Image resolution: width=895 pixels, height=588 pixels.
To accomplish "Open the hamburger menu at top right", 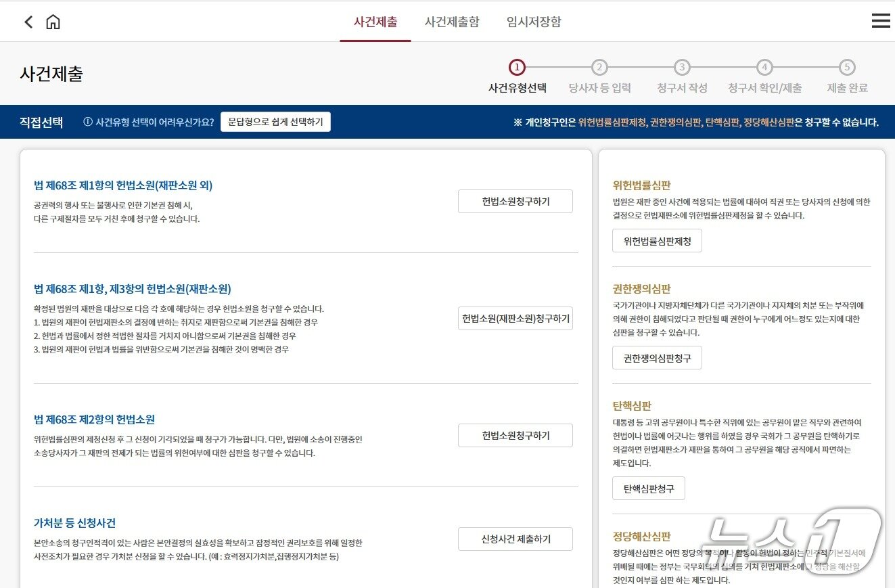I will click(x=880, y=20).
